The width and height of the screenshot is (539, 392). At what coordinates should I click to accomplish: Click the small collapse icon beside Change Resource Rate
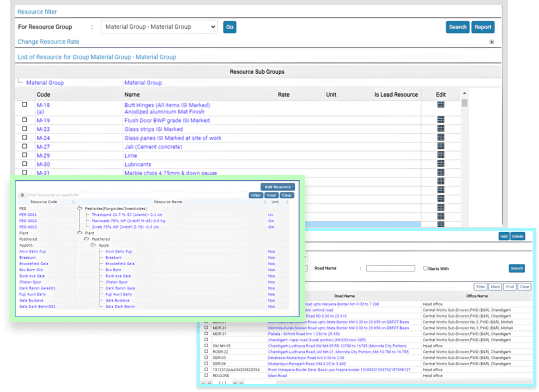pos(492,42)
